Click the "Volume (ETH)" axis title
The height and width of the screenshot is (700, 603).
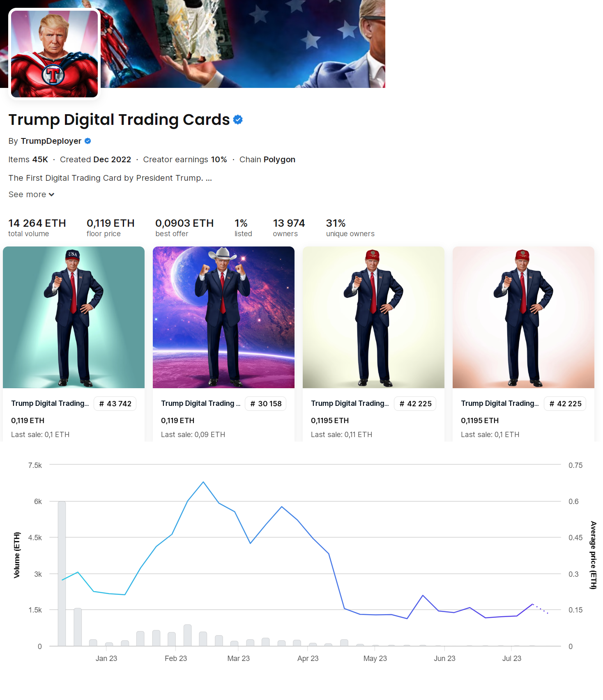(17, 555)
